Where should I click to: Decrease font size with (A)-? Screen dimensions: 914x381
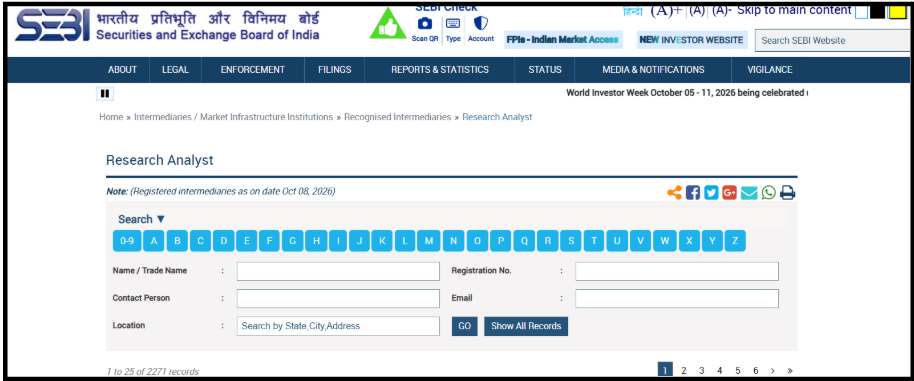click(x=722, y=10)
